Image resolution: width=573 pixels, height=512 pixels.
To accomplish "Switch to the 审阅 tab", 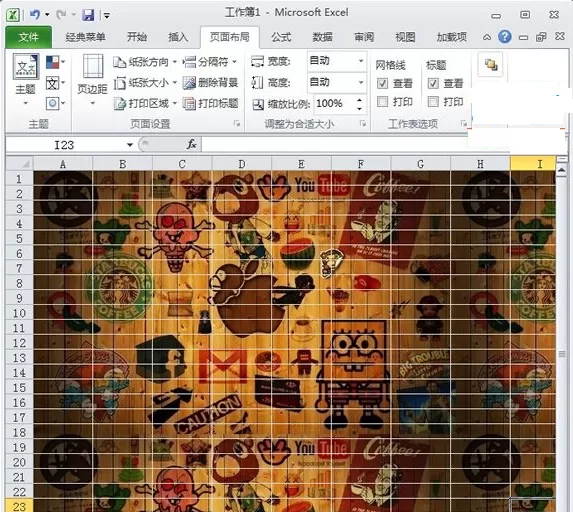I will (x=364, y=37).
